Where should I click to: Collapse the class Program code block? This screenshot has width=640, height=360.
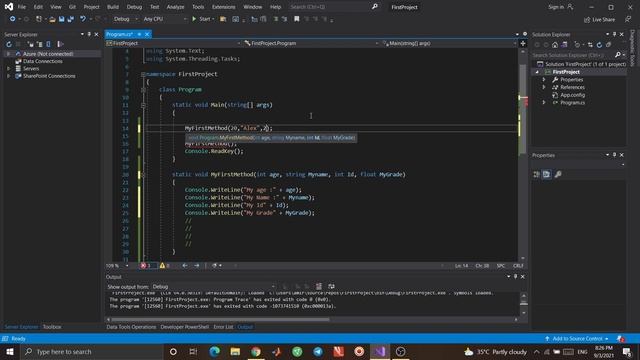143,90
